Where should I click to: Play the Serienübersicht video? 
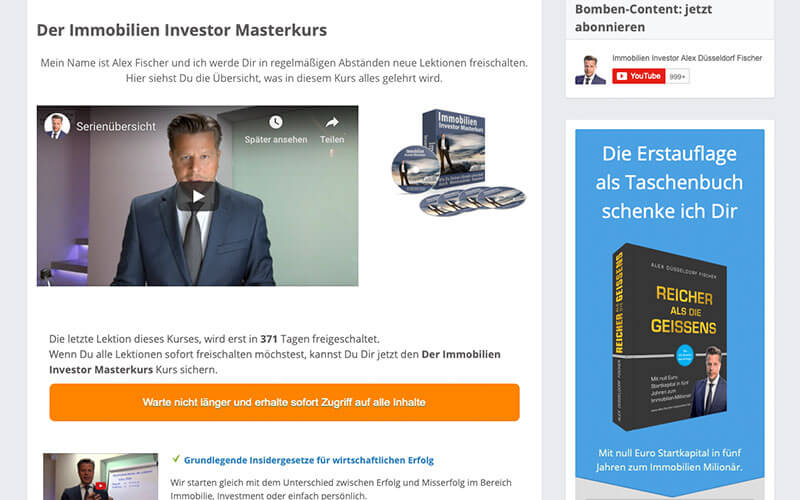(197, 196)
